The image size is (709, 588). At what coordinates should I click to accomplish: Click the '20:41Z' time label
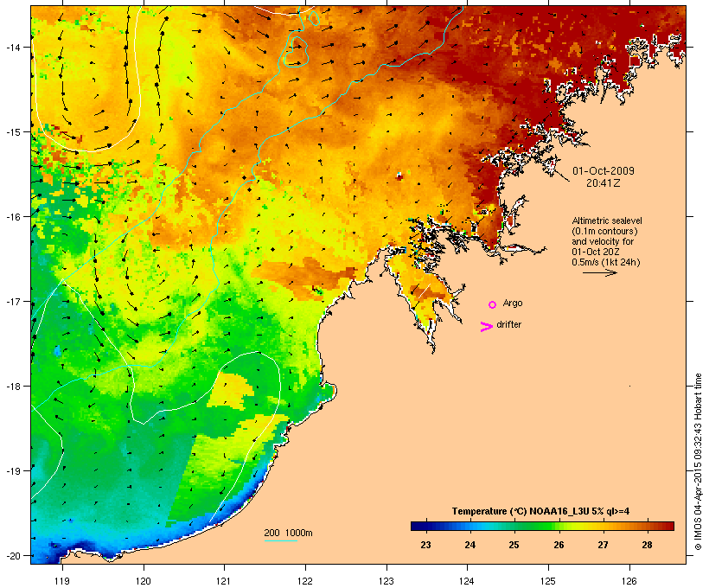(604, 183)
